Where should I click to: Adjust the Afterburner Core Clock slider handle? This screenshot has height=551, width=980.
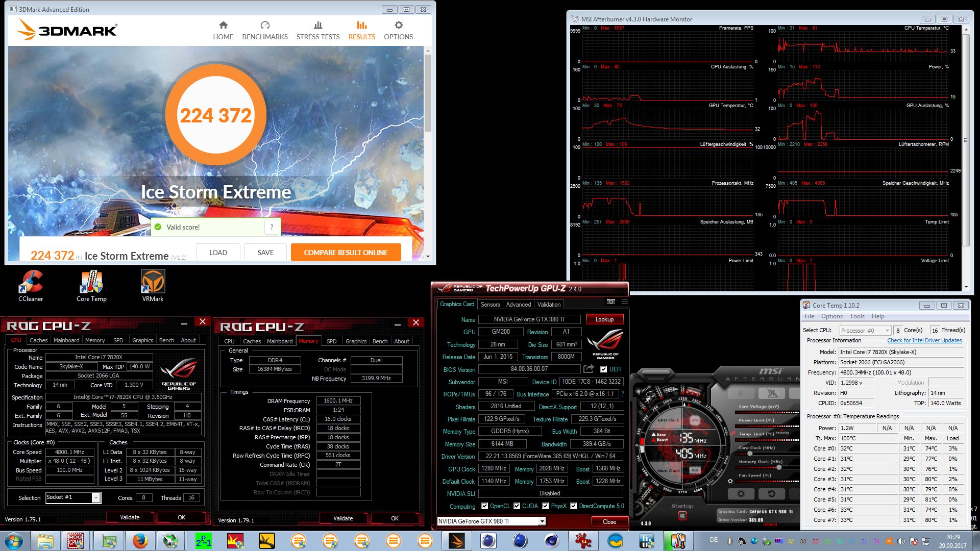[750, 454]
